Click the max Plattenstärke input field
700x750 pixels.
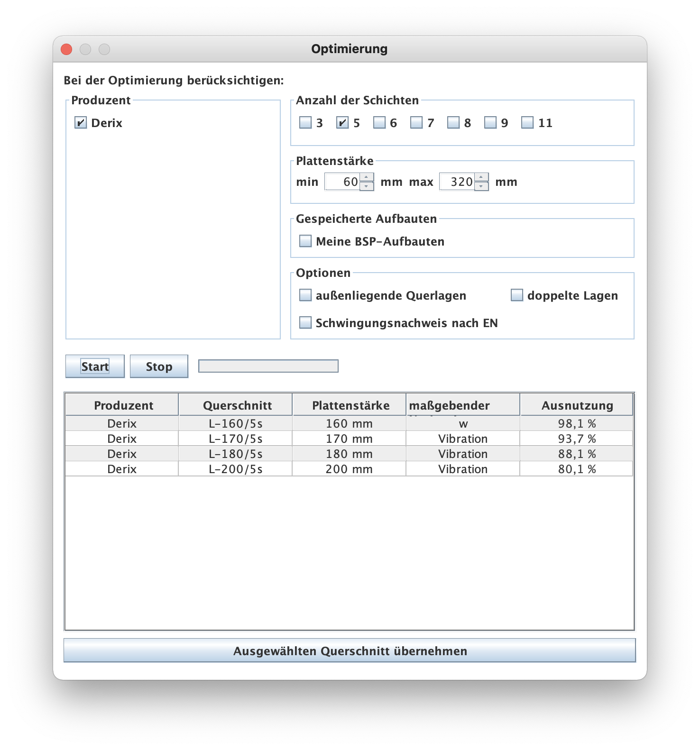pyautogui.click(x=457, y=182)
